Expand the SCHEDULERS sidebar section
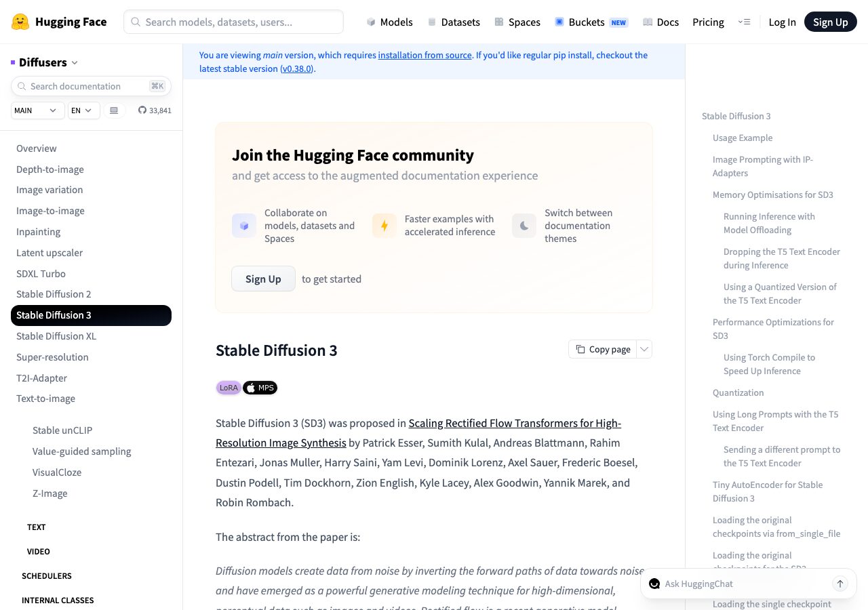The height and width of the screenshot is (610, 868). pyautogui.click(x=47, y=576)
